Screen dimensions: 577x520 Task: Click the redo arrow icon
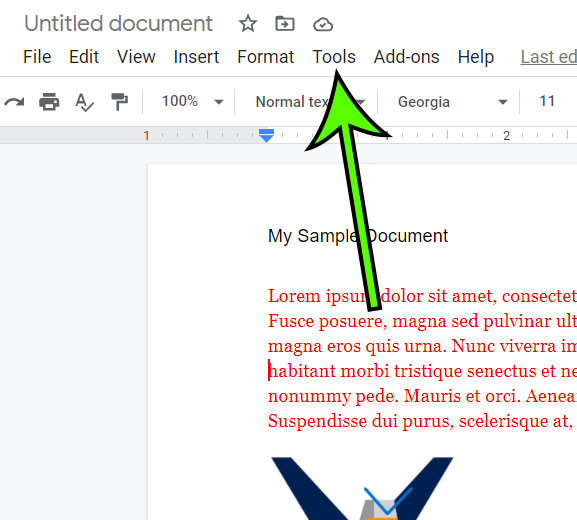[x=14, y=102]
